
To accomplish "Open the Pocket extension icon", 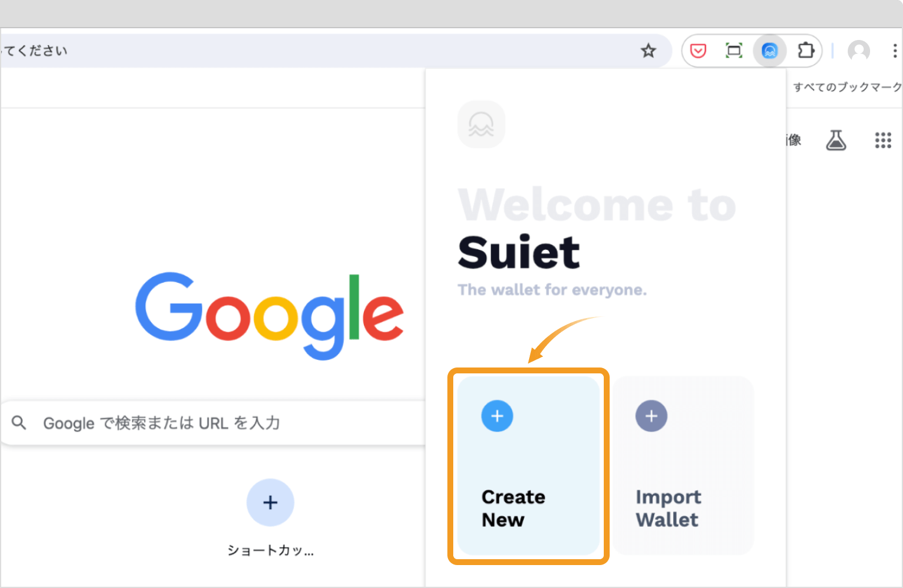I will coord(698,51).
